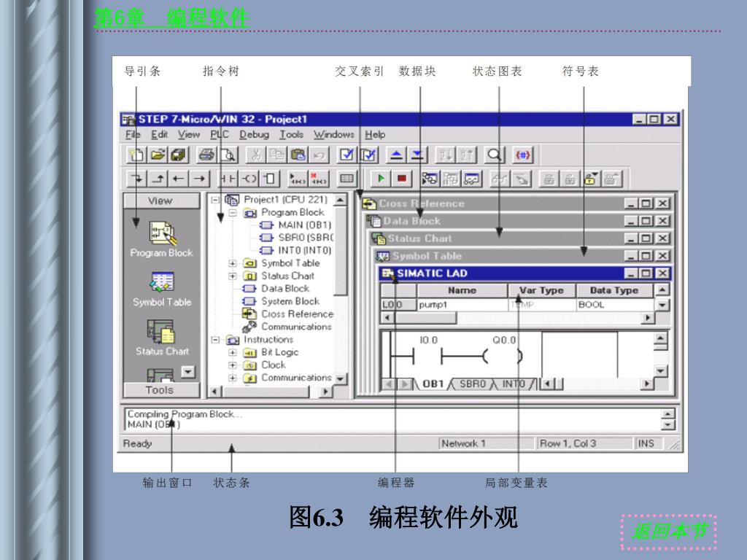This screenshot has height=560, width=747.
Task: Select MAIN (OB1) in the tree
Action: click(x=304, y=225)
